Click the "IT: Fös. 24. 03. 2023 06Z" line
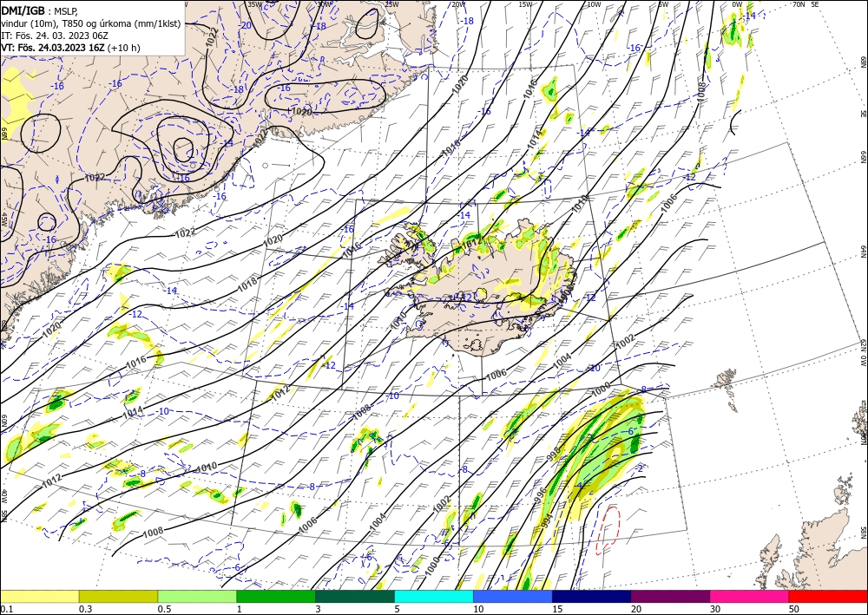This screenshot has height=615, width=868. coord(55,36)
